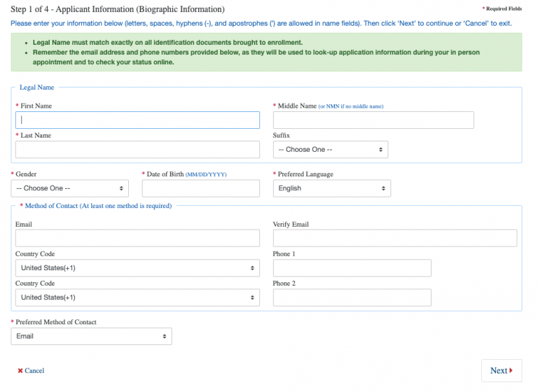Click the Email input field

tap(137, 238)
